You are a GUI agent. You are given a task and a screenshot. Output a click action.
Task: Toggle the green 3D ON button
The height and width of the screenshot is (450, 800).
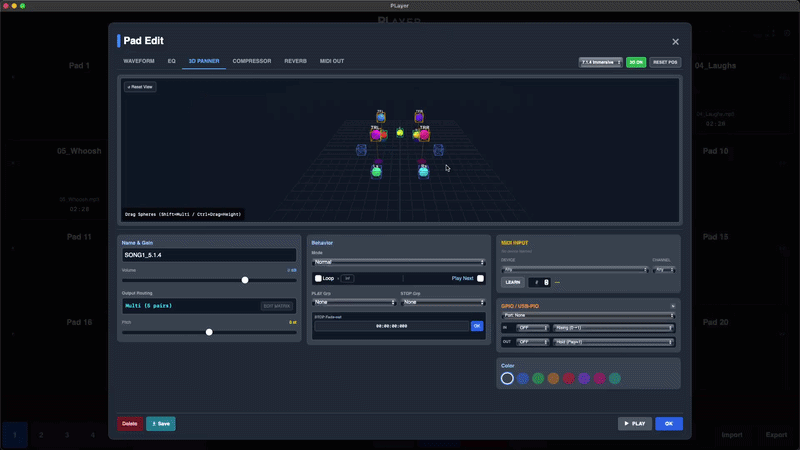[635, 62]
